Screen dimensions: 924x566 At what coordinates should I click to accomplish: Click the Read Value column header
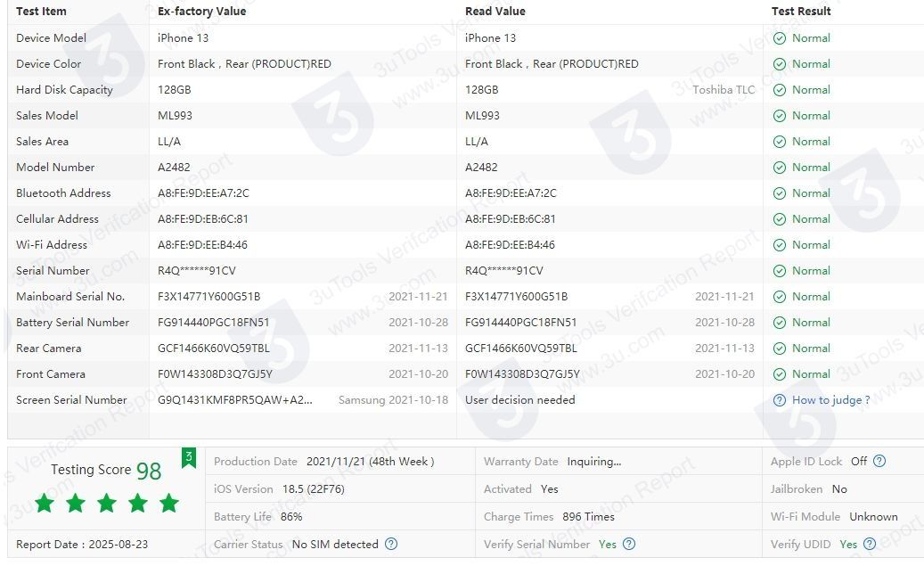pos(495,12)
